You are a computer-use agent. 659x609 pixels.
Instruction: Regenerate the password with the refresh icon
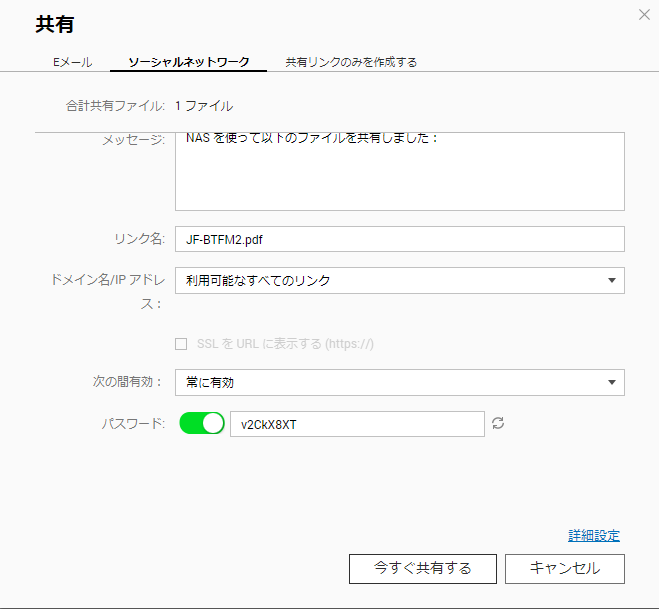pos(498,423)
